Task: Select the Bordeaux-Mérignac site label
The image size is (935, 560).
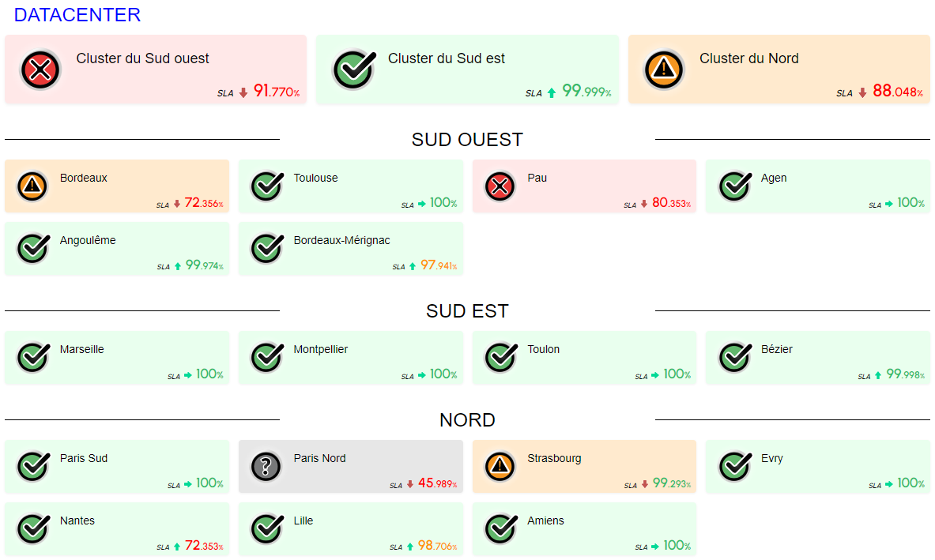Action: pyautogui.click(x=341, y=241)
